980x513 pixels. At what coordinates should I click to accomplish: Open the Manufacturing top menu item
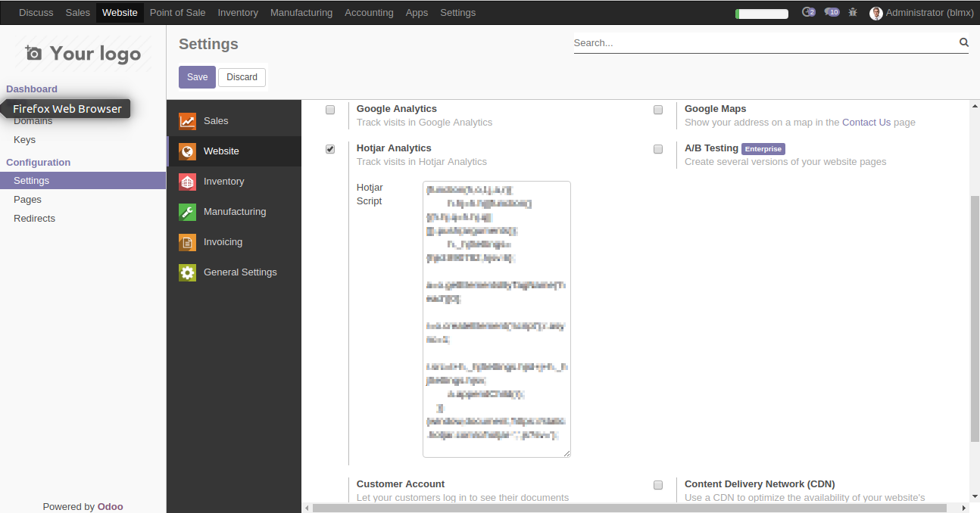301,13
